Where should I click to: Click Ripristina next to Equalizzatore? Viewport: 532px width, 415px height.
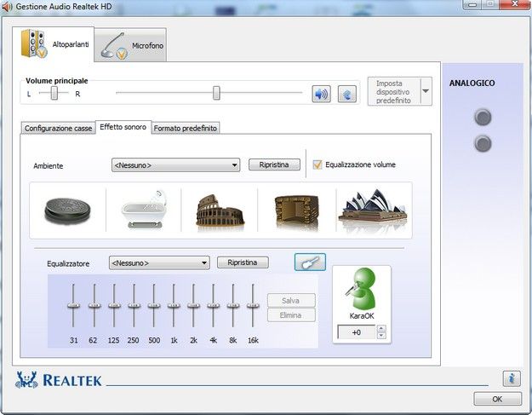coord(243,262)
